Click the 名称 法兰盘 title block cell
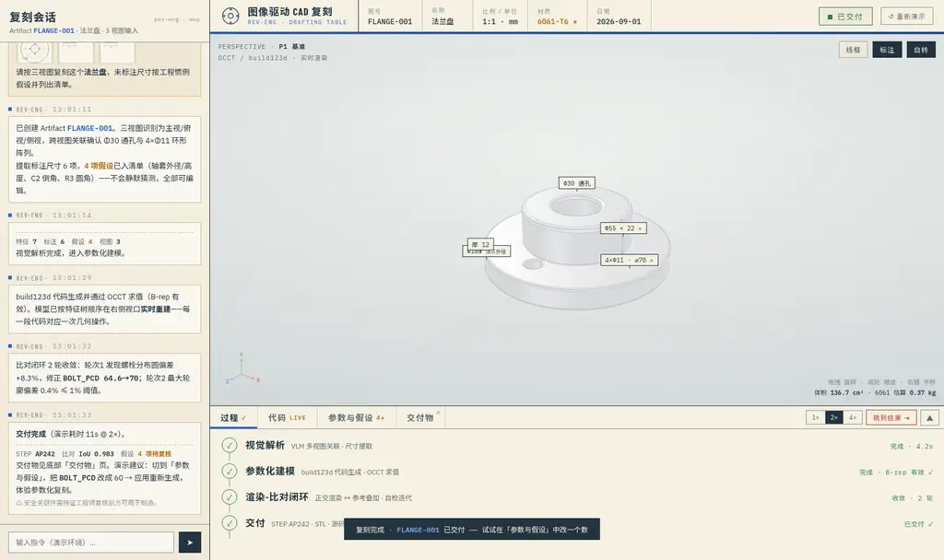This screenshot has width=944, height=560. tap(447, 17)
